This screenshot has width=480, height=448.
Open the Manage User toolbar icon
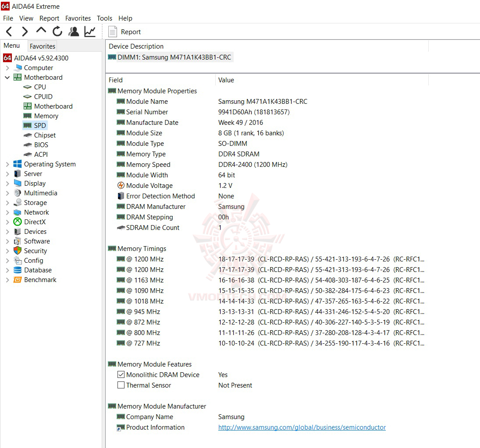click(74, 32)
